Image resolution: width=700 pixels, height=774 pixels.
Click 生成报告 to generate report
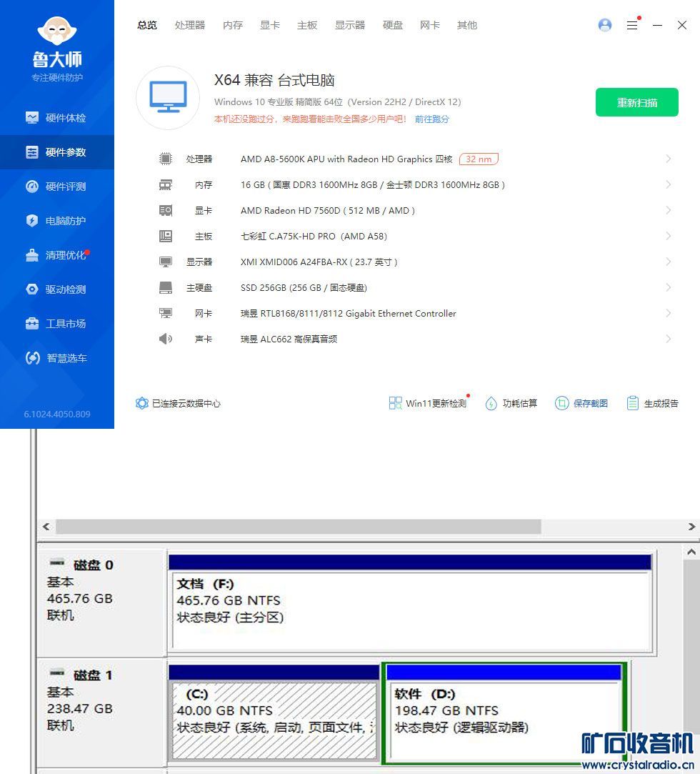pyautogui.click(x=652, y=403)
